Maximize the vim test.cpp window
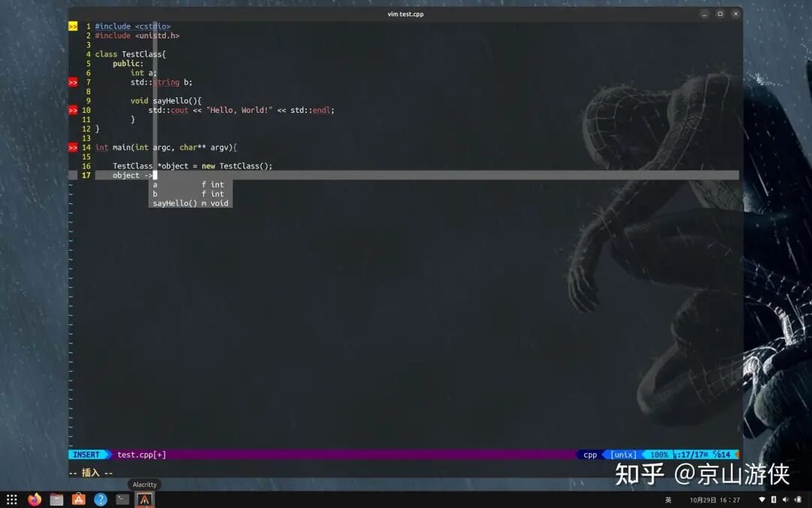The width and height of the screenshot is (812, 508). coord(720,14)
